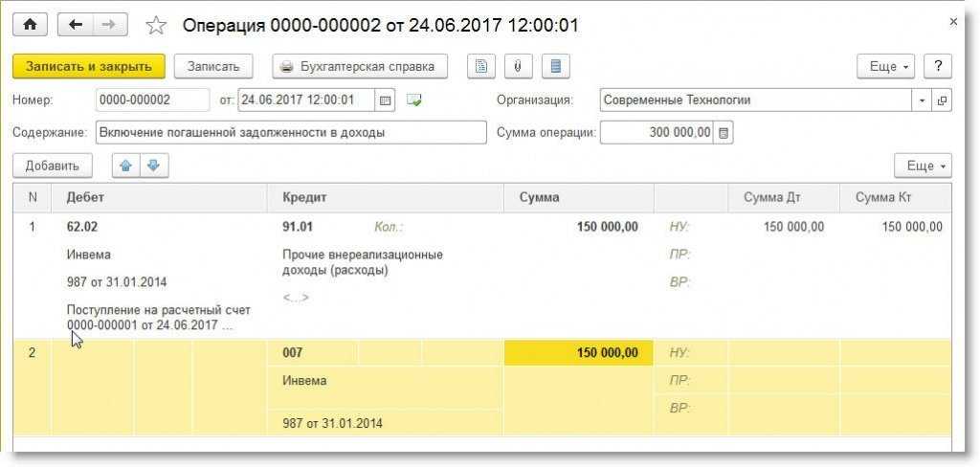Select Инвема under account 007
The image size is (980, 467).
coord(304,380)
